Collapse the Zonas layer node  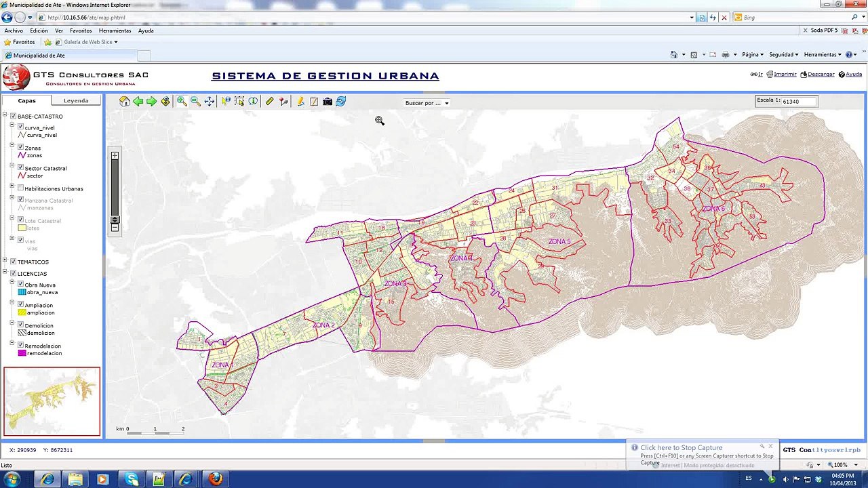(x=12, y=145)
